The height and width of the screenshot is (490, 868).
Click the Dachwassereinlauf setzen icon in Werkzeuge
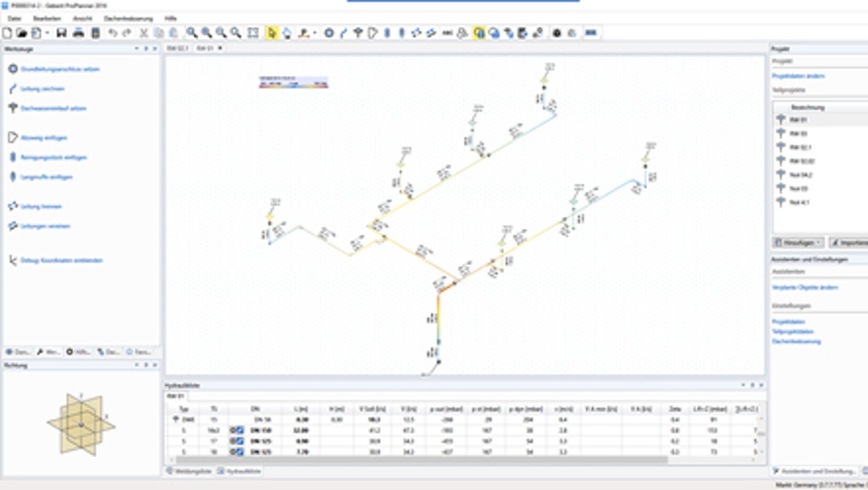(x=12, y=108)
